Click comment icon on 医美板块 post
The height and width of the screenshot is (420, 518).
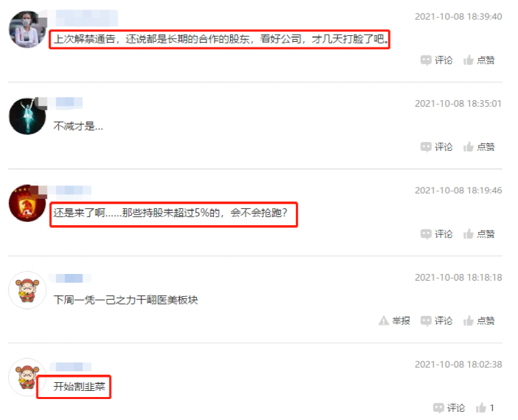(436, 321)
